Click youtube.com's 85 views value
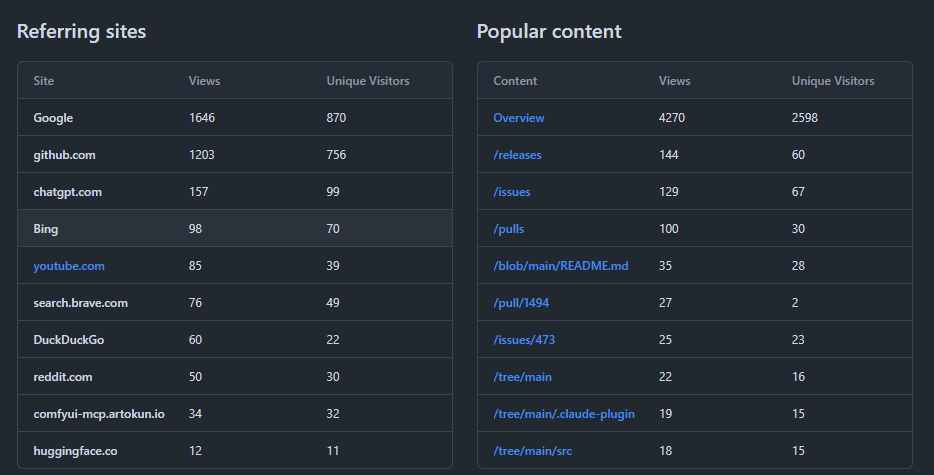The image size is (934, 475). (x=195, y=266)
